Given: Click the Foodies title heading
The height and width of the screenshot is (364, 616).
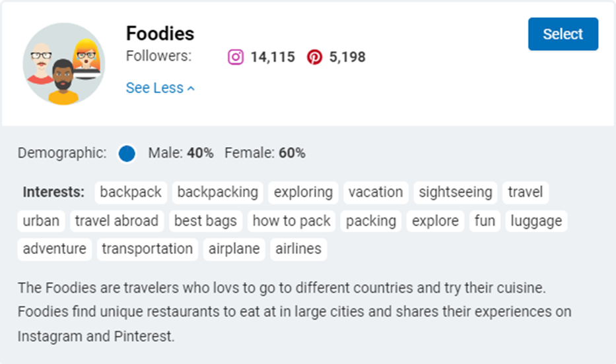Looking at the screenshot, I should 160,34.
